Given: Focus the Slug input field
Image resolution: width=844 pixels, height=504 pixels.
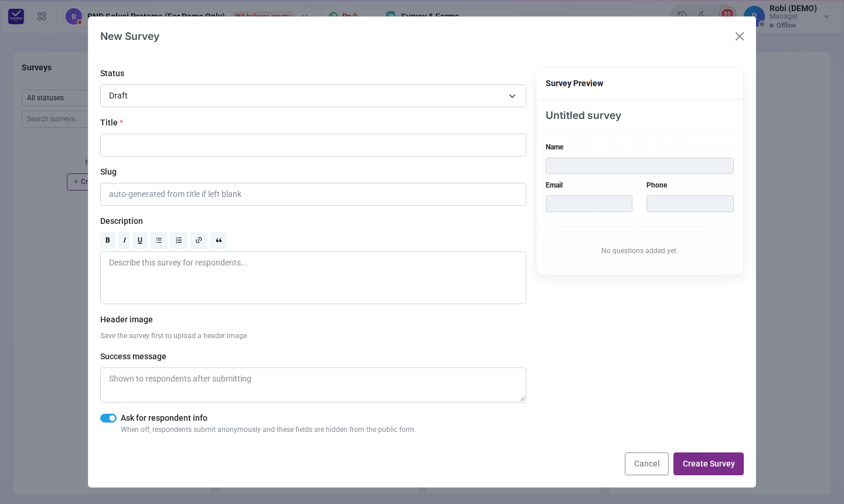Looking at the screenshot, I should [313, 195].
